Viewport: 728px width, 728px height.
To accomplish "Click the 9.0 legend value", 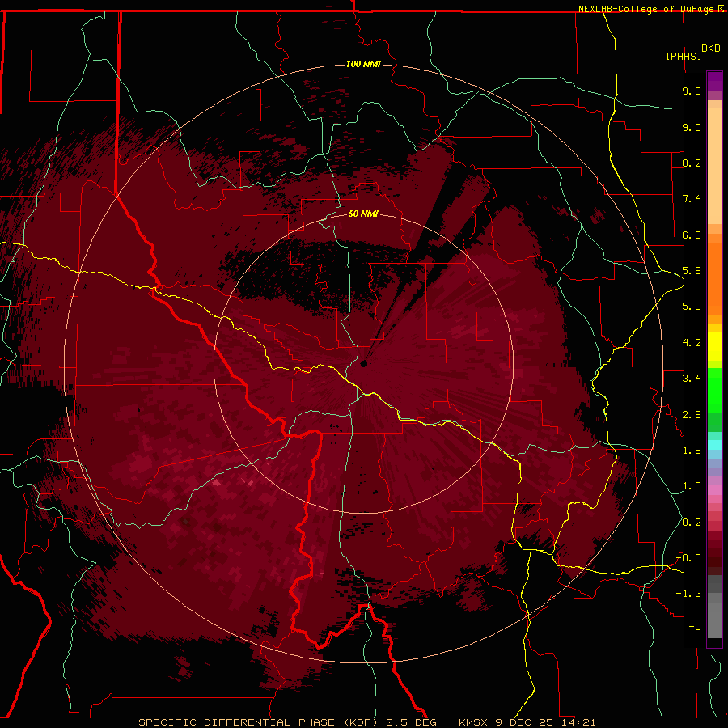I will [692, 127].
